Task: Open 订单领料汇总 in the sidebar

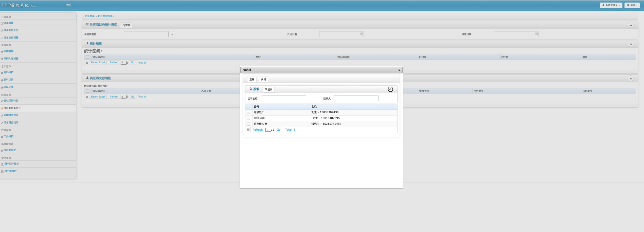Action: coord(11,30)
